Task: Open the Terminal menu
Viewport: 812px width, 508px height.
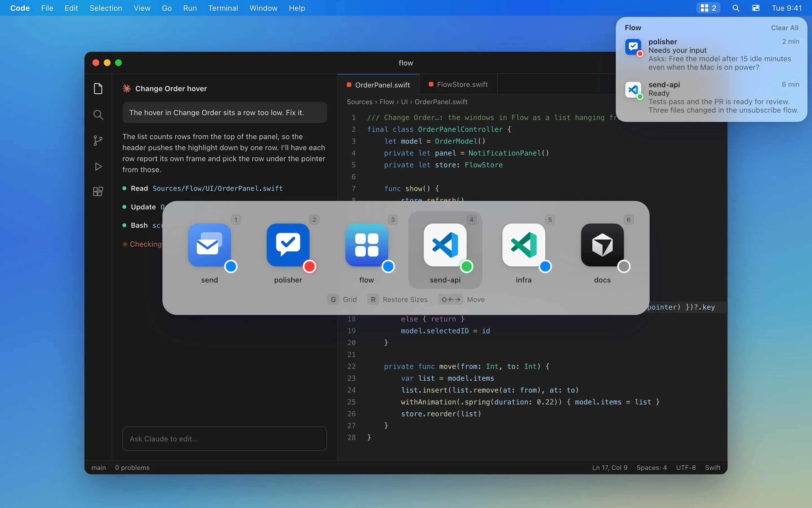Action: 223,8
